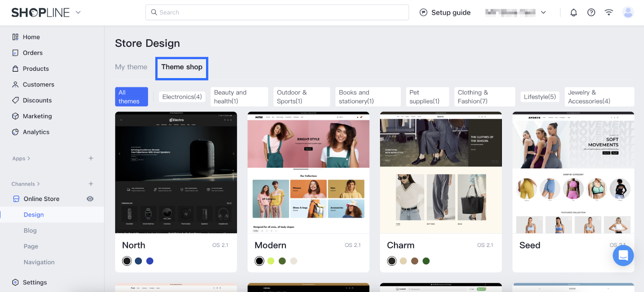Open the North theme preview thumbnail
Screen dimensions: 644x292
coord(176,173)
